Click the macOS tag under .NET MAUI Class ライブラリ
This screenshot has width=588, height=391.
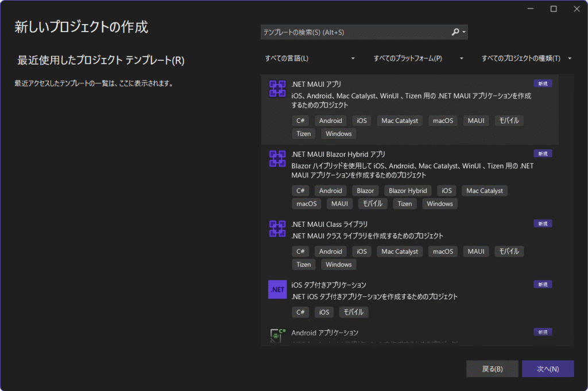pos(443,251)
